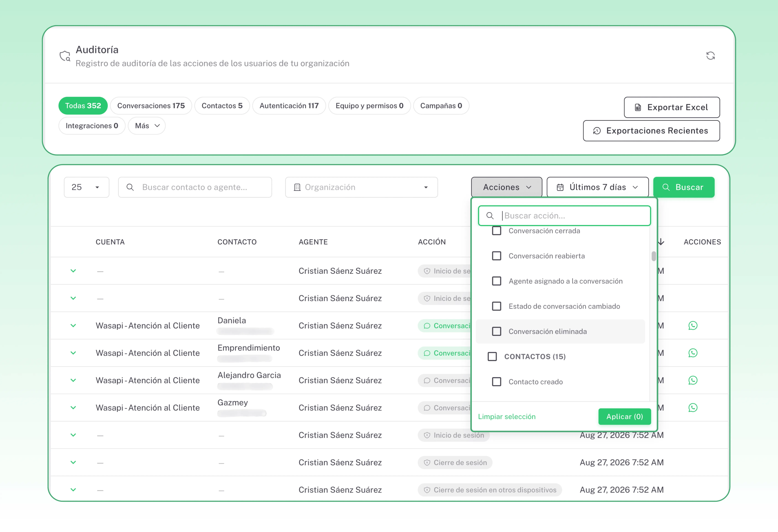Expand the Daniela row chevron

click(73, 326)
